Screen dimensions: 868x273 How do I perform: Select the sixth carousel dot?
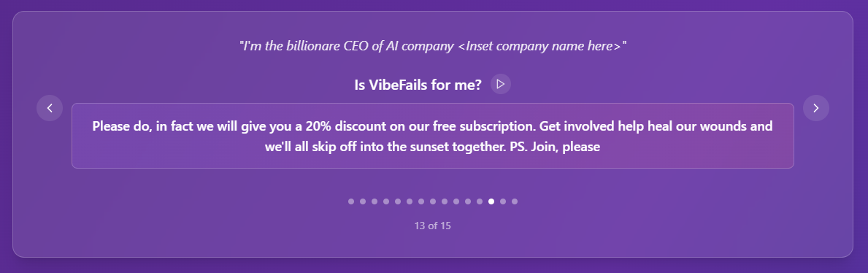(x=409, y=201)
